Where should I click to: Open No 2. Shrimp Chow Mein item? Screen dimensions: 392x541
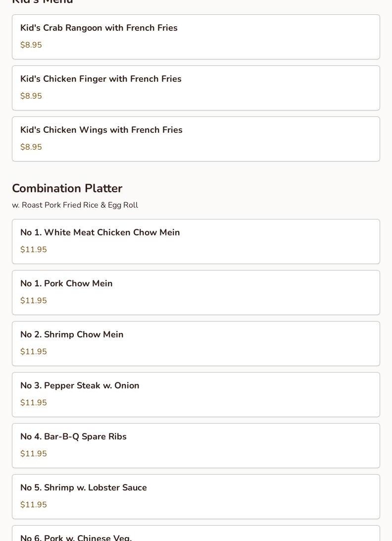(x=72, y=335)
